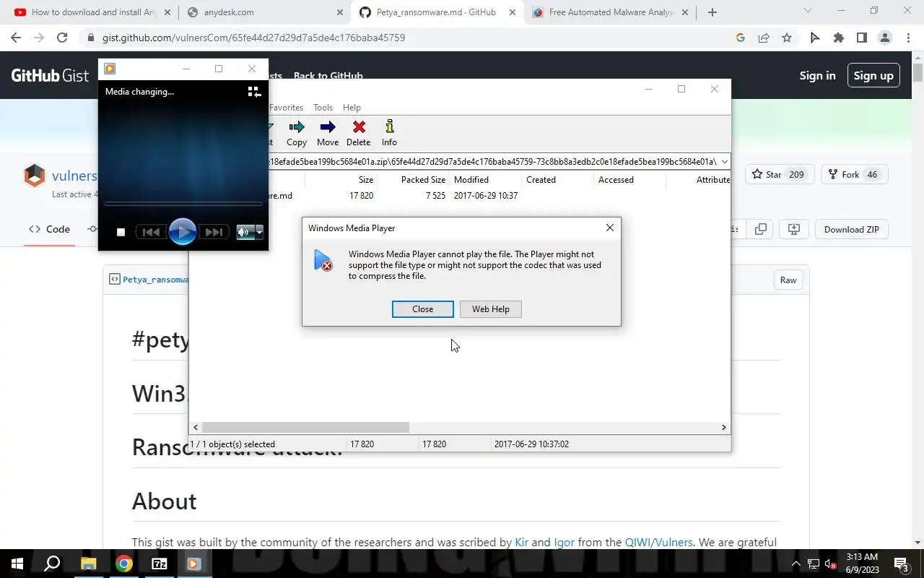Viewport: 924px width, 578px height.
Task: Click the Delete tool in 7-Zip
Action: (358, 134)
